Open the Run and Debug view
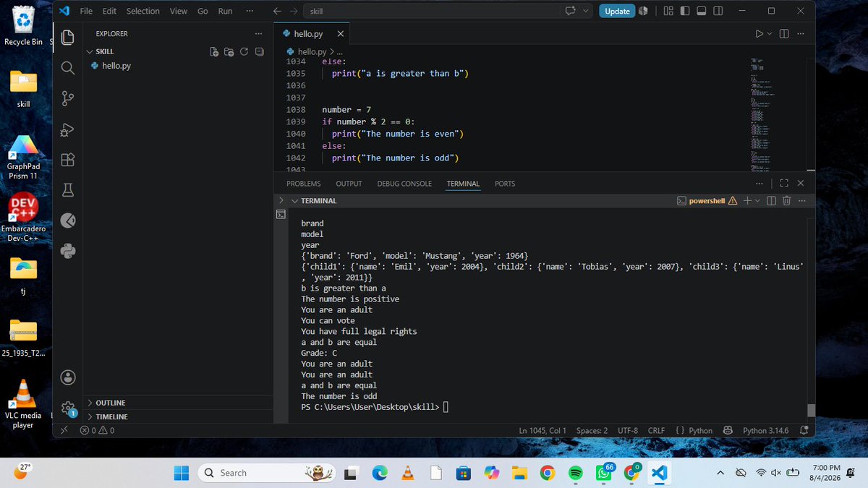The width and height of the screenshot is (868, 488). click(68, 129)
